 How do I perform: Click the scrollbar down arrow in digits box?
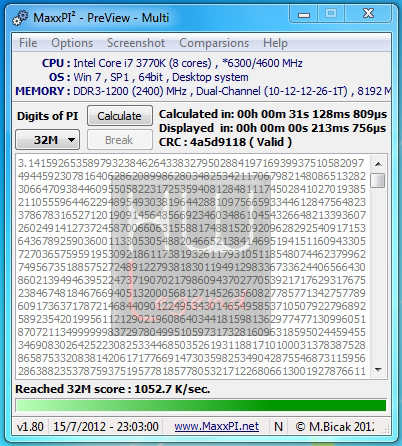pyautogui.click(x=378, y=369)
